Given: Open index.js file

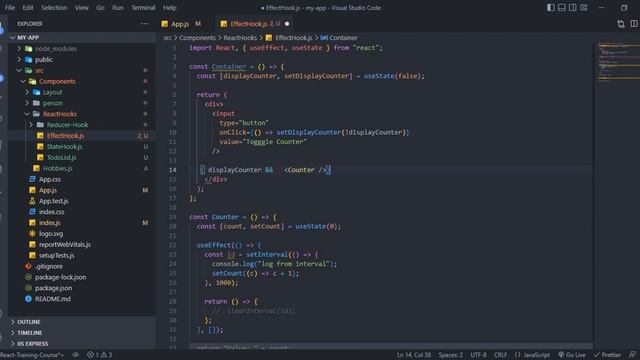Looking at the screenshot, I should pyautogui.click(x=82, y=222).
